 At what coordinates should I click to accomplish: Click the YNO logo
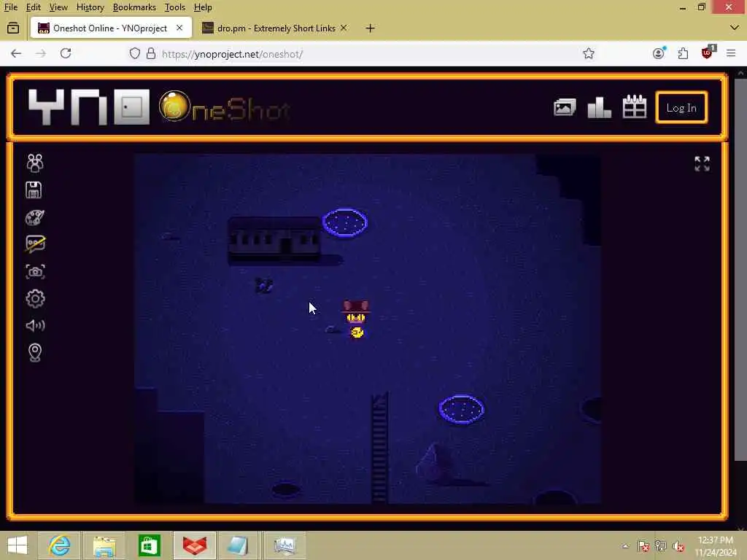pyautogui.click(x=89, y=107)
